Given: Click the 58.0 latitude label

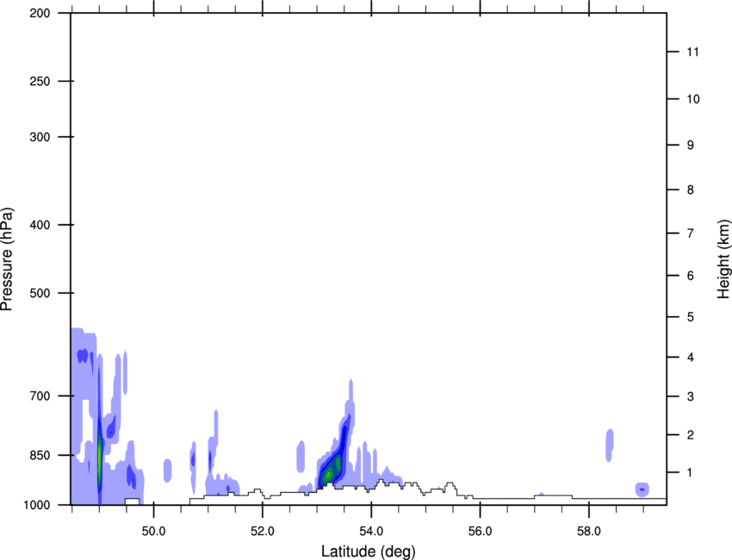Looking at the screenshot, I should pyautogui.click(x=589, y=532).
